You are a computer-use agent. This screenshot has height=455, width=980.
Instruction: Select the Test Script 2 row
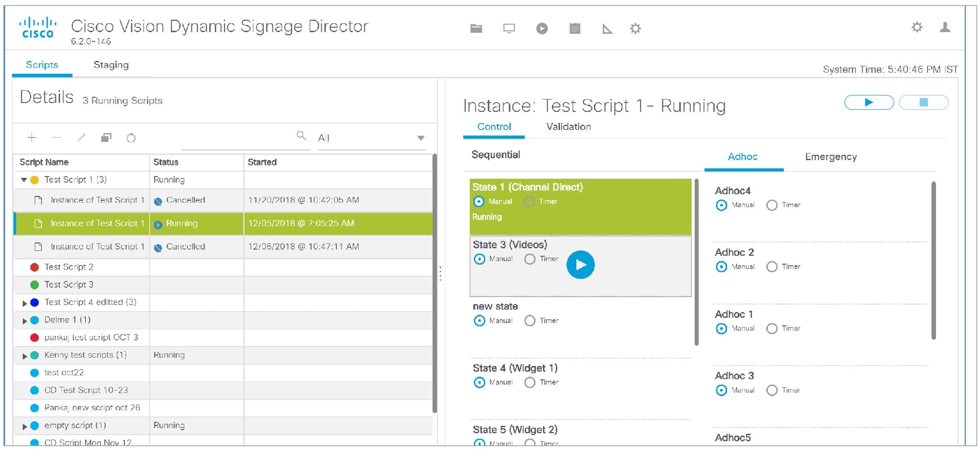[223, 267]
